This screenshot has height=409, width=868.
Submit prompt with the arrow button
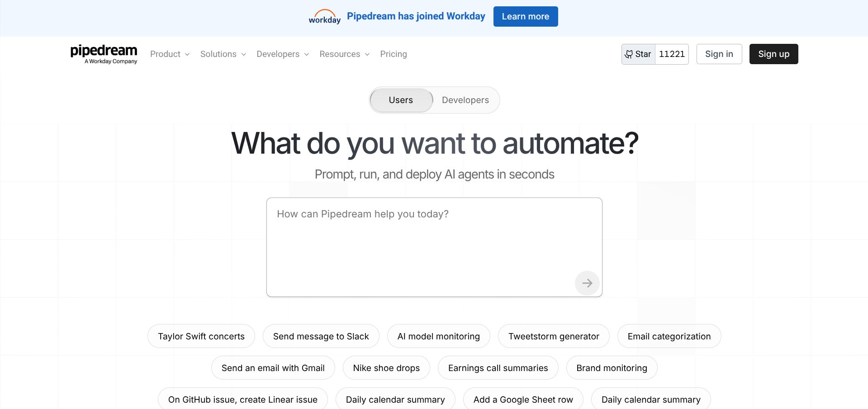pos(587,283)
